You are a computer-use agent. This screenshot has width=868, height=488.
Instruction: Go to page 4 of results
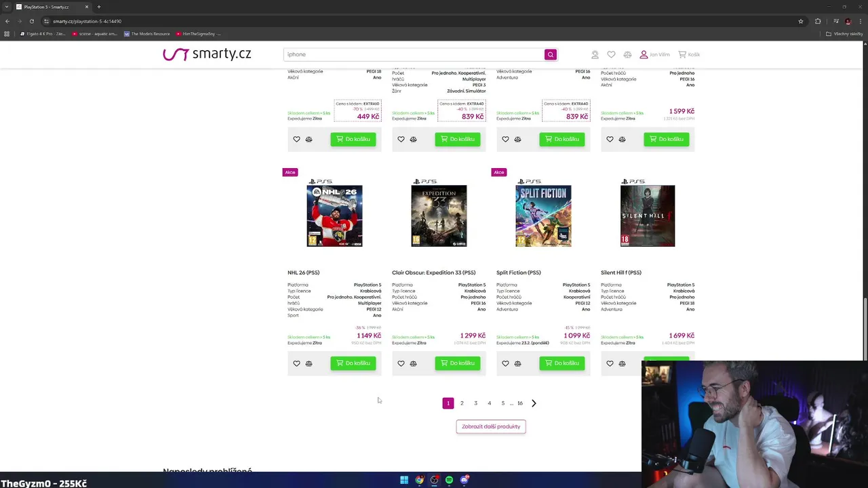(x=489, y=403)
